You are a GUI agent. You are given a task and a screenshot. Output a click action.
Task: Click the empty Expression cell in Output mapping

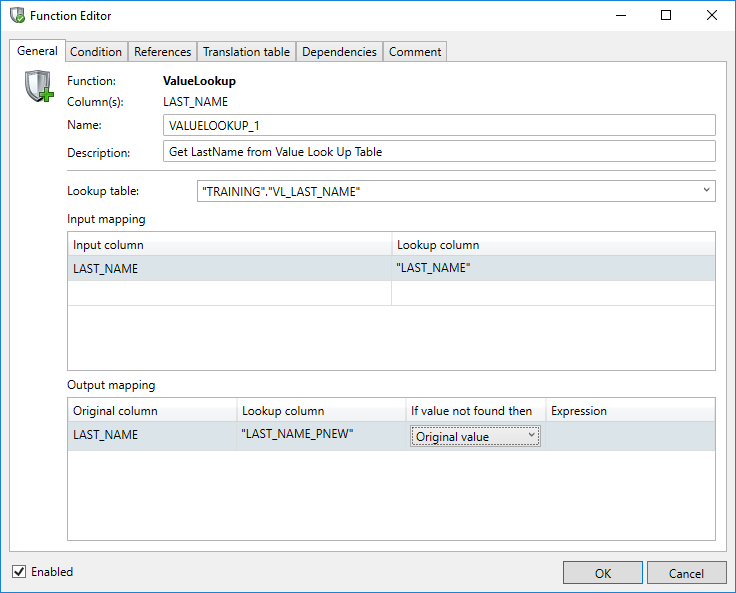click(x=629, y=436)
